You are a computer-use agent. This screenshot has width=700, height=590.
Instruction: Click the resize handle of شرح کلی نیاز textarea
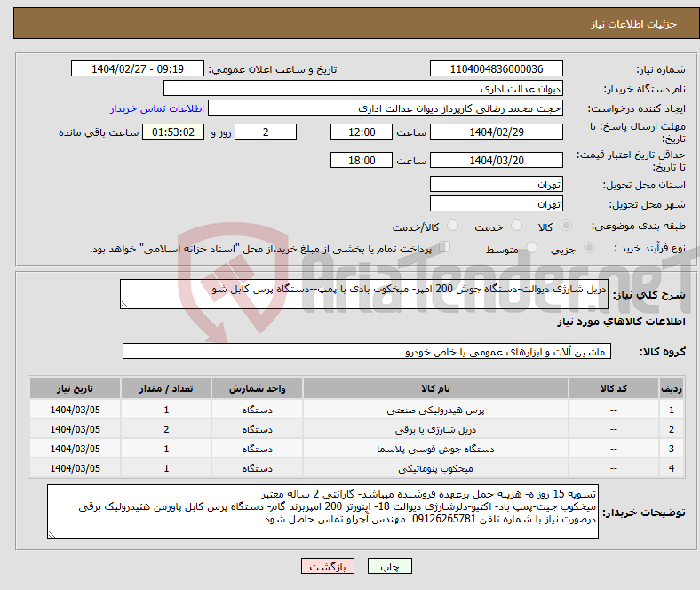click(x=124, y=305)
